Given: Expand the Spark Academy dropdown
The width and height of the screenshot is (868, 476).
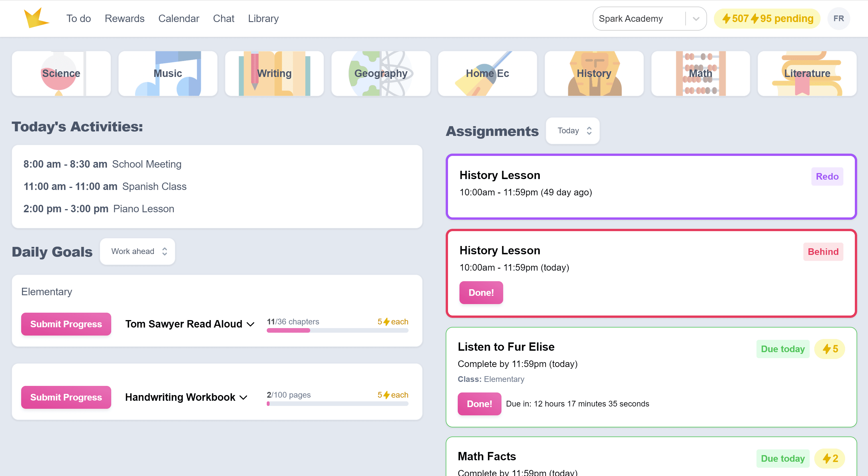Looking at the screenshot, I should (x=696, y=19).
